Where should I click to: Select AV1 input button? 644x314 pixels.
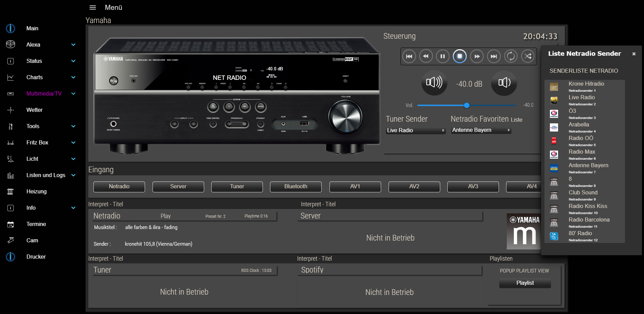[x=355, y=187]
